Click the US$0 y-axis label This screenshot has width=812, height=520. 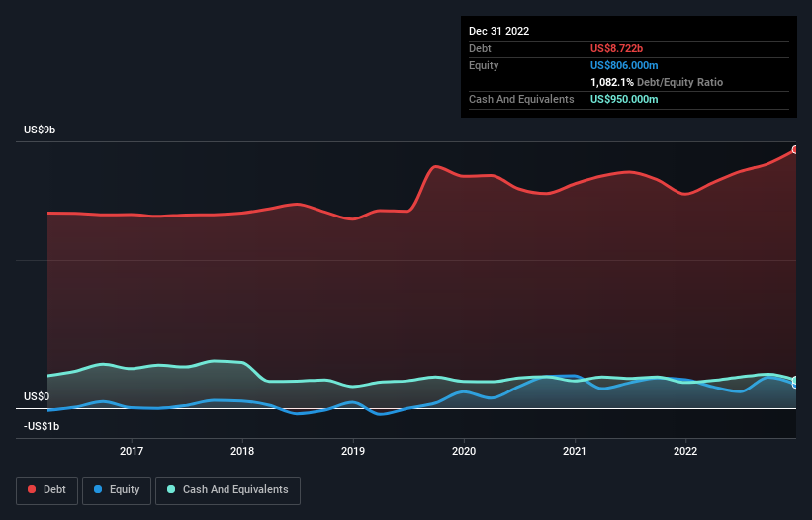(x=37, y=396)
